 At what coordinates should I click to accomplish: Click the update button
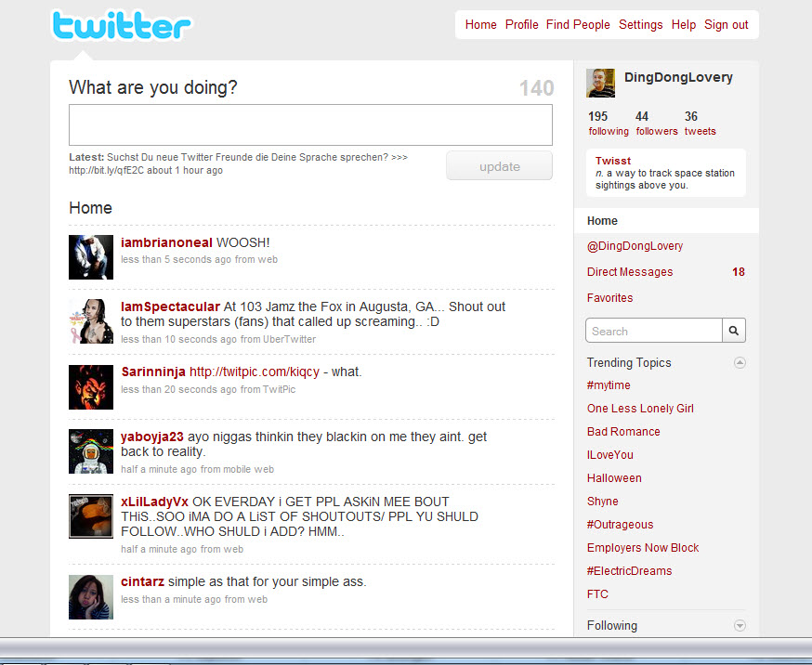tap(499, 166)
